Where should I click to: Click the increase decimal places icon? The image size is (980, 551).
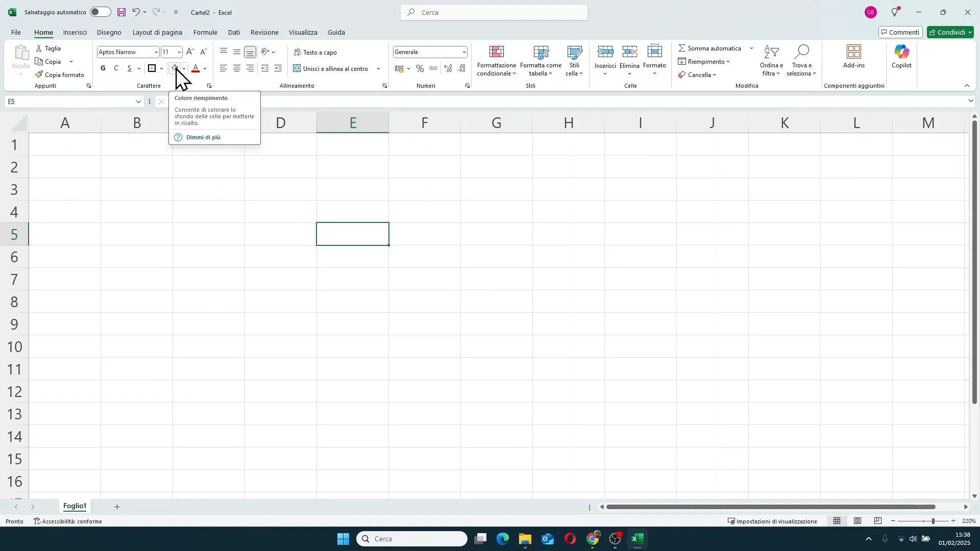point(448,68)
